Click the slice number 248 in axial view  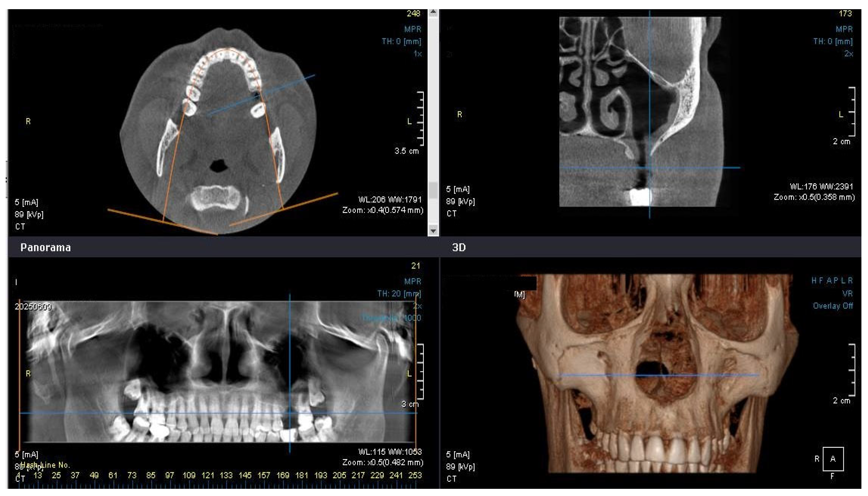coord(413,13)
